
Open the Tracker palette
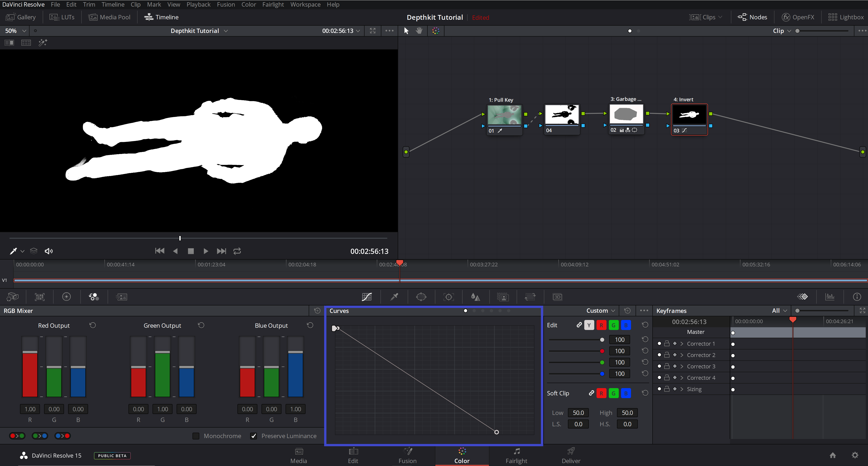[x=449, y=297]
